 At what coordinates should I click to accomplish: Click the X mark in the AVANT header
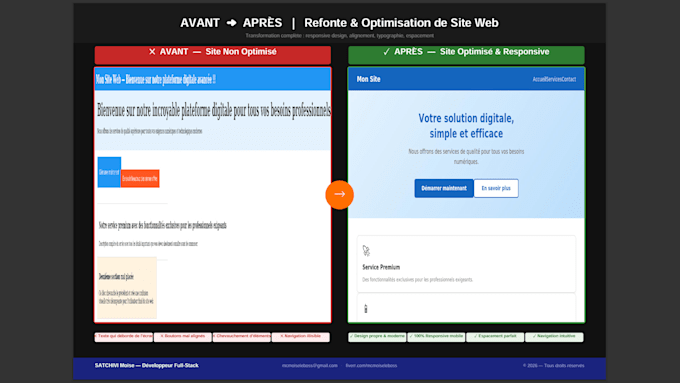pos(152,52)
